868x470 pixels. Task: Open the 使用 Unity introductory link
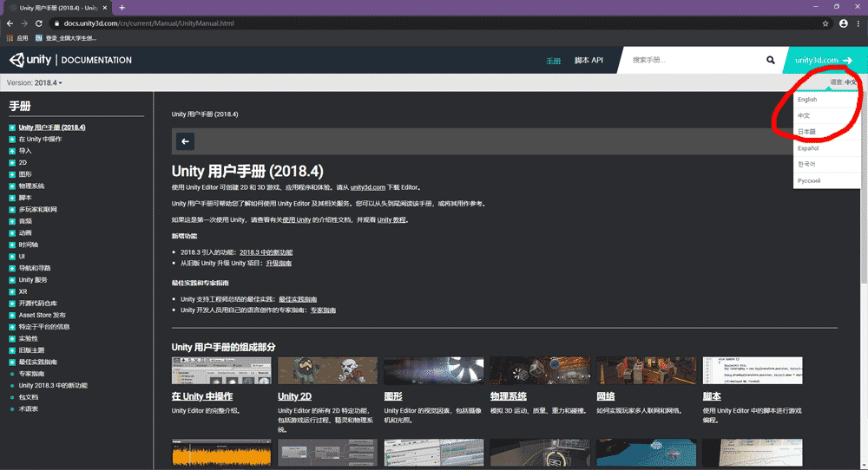297,220
